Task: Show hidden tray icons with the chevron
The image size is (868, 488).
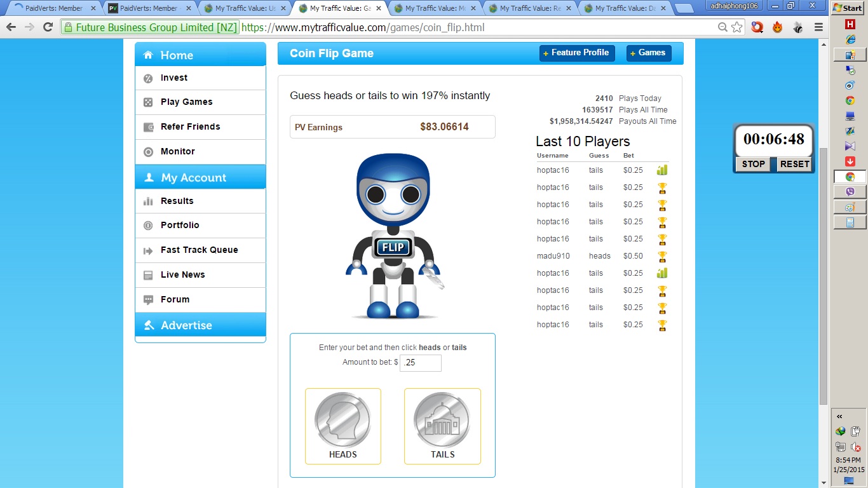Action: coord(839,416)
